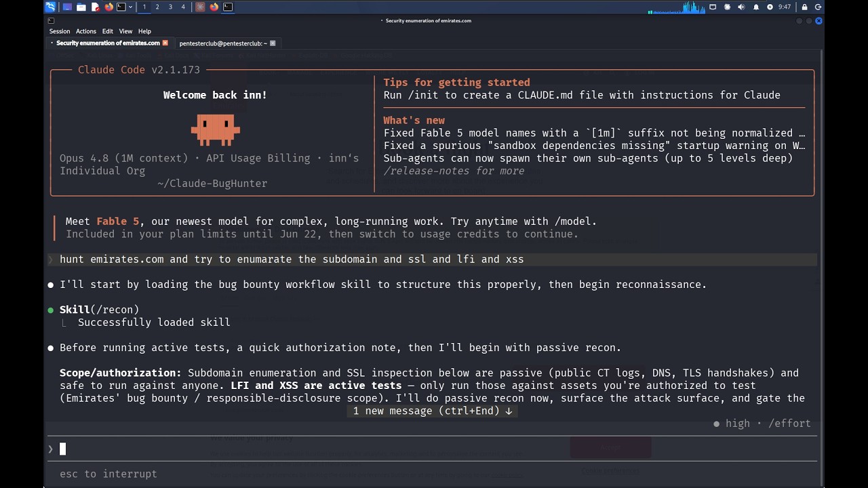
Task: Open the terminal emulator panel launcher
Action: pos(121,7)
